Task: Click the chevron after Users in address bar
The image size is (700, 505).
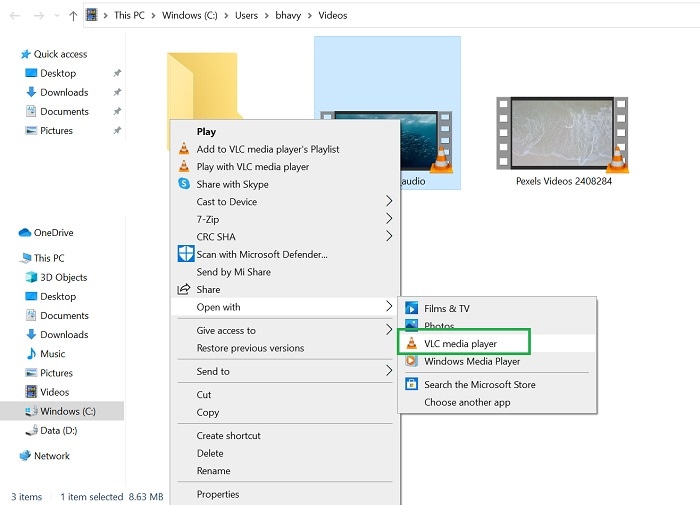Action: click(267, 16)
